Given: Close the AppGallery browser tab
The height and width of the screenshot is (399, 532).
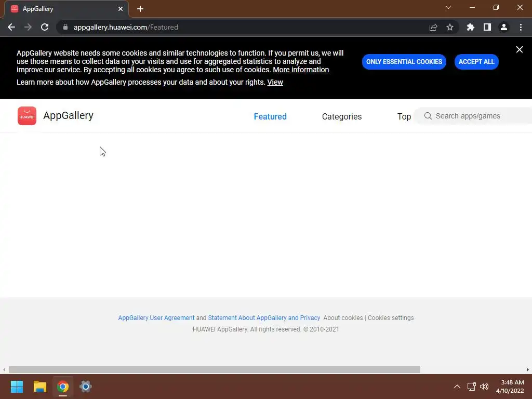Looking at the screenshot, I should click(x=121, y=9).
